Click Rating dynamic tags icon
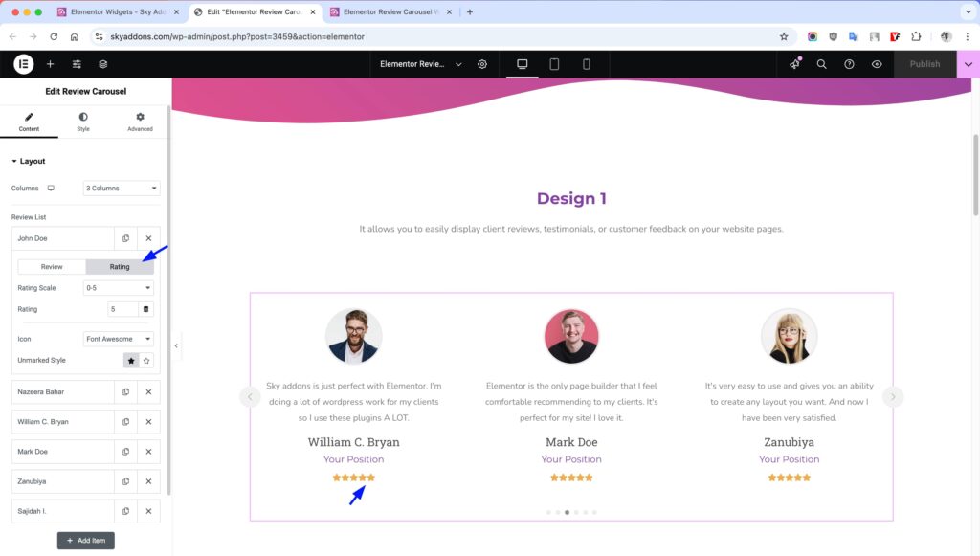Image resolution: width=980 pixels, height=556 pixels. click(145, 309)
